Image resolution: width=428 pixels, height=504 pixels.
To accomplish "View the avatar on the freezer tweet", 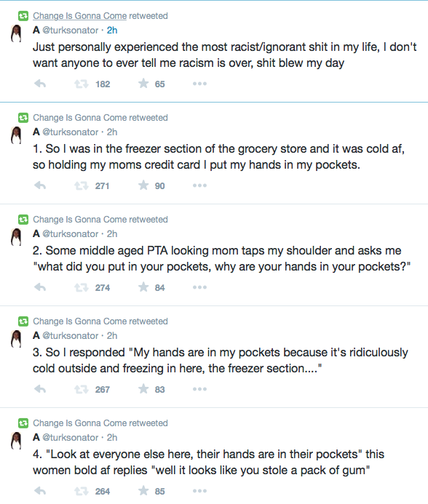I will click(16, 135).
